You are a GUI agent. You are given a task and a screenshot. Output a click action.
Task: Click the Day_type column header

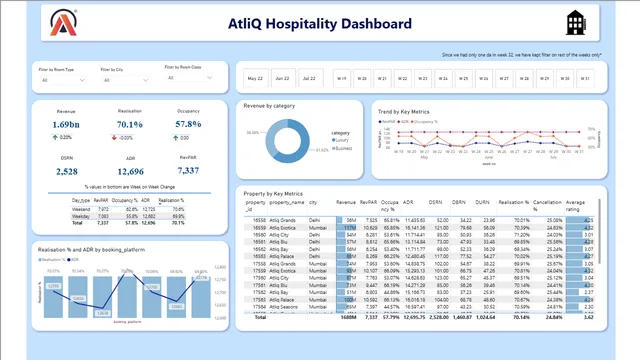[x=81, y=200]
